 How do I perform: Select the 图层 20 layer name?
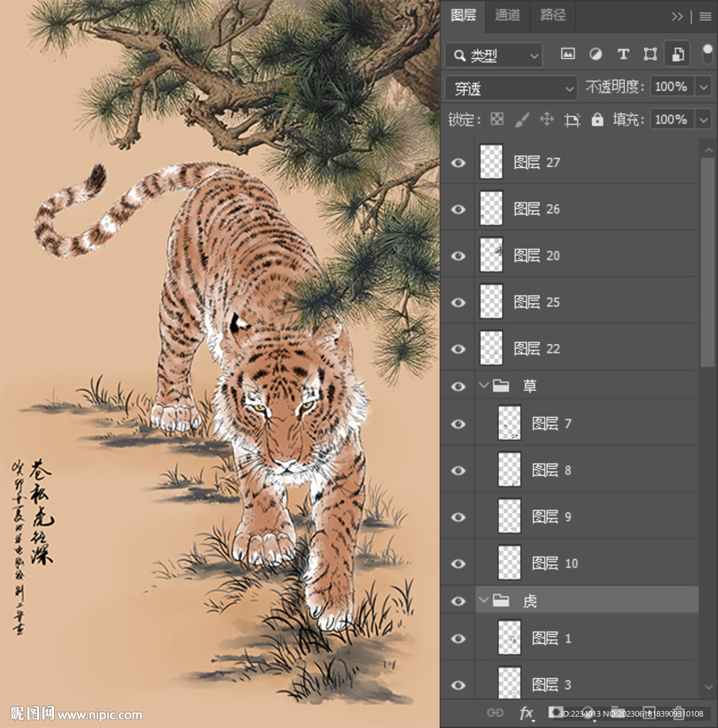tap(537, 256)
